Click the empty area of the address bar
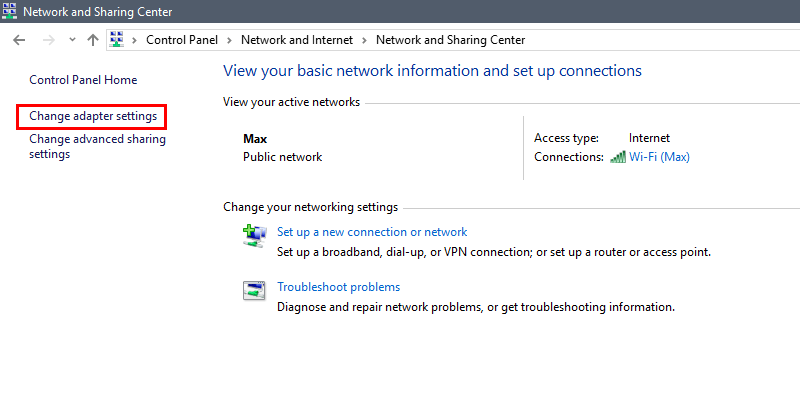800x400 pixels. 663,40
